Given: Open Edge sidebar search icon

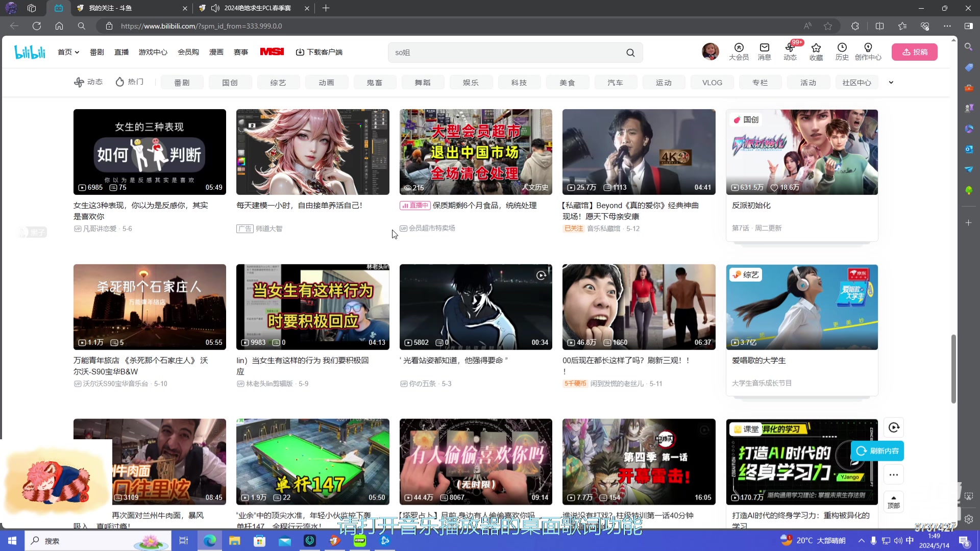Looking at the screenshot, I should (x=969, y=47).
